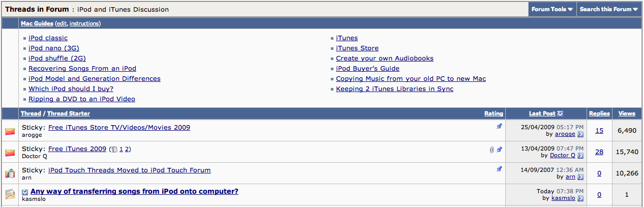Go to last post by Doctor Q arrow icon

(580, 156)
